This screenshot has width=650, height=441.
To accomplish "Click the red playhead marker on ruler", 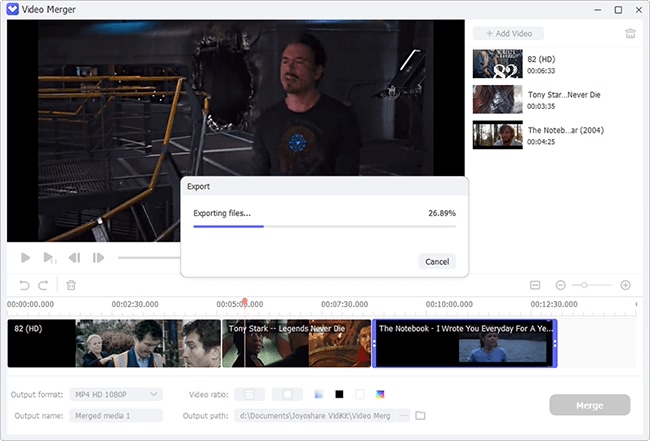I will pyautogui.click(x=245, y=302).
